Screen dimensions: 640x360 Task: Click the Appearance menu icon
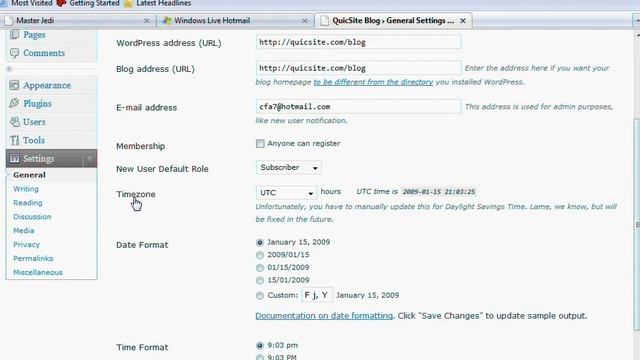(14, 85)
